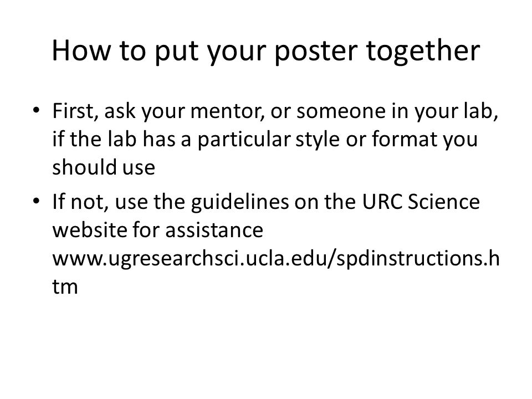Viewport: 532px width, 399px height.
Task: Open the ugresearchsci.ucla.edu URL link
Action: (x=276, y=272)
